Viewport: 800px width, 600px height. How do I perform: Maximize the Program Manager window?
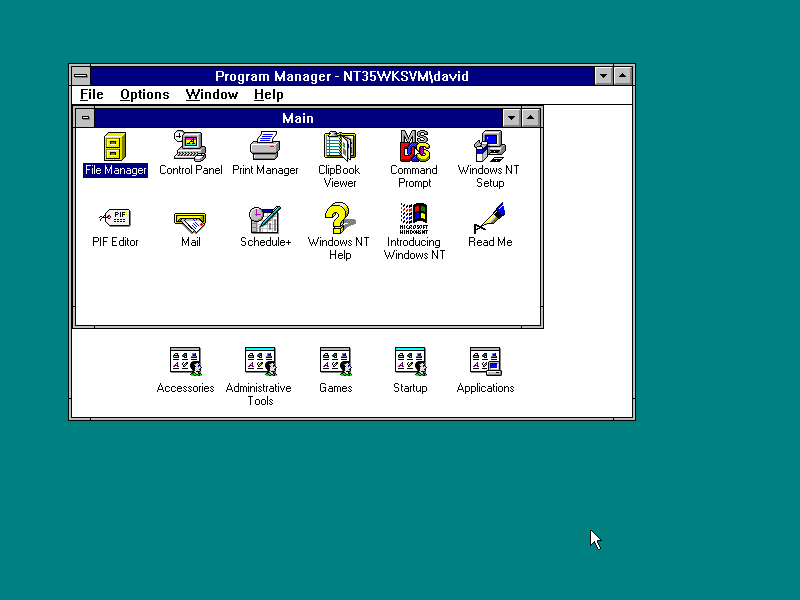point(622,76)
